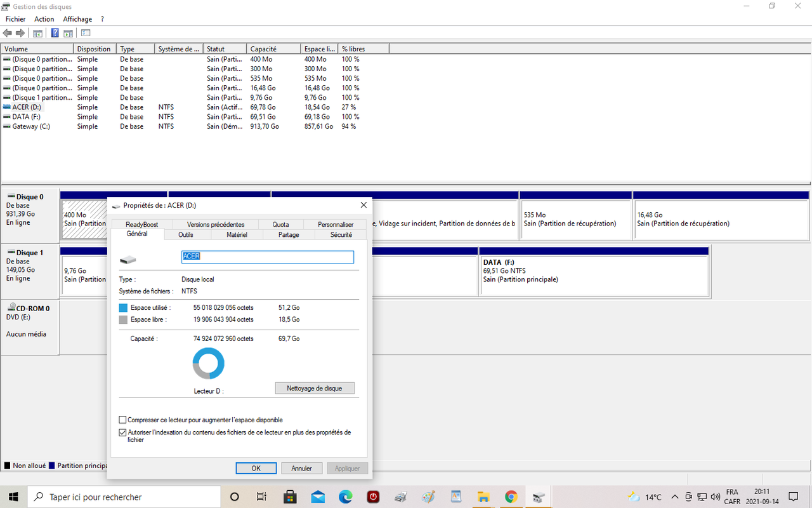812x508 pixels.
Task: Click OK in the ACER properties dialog
Action: pyautogui.click(x=256, y=468)
